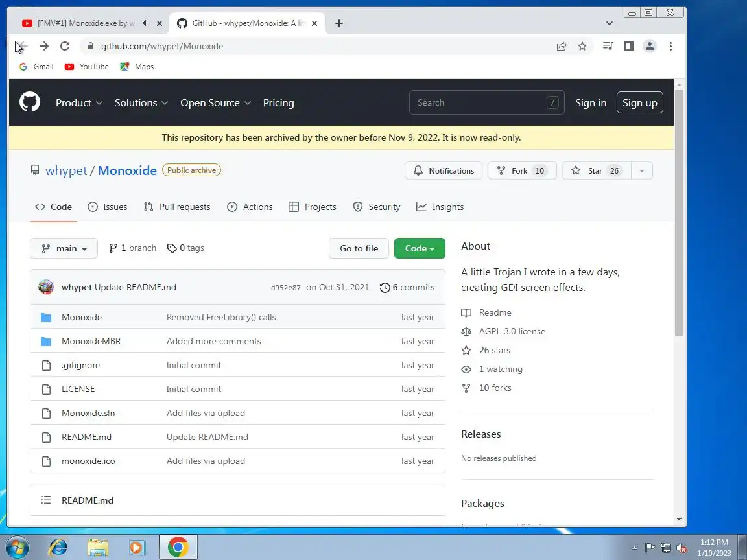This screenshot has height=560, width=747.
Task: Open the Security tab
Action: [x=376, y=207]
